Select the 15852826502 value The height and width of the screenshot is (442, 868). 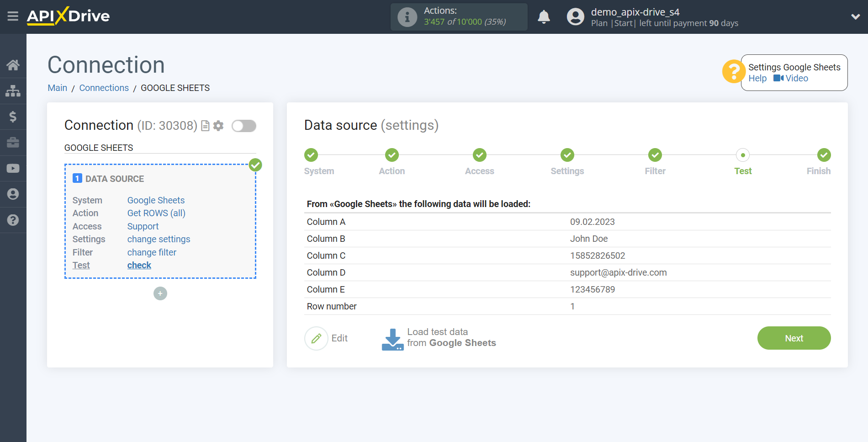[x=597, y=256]
